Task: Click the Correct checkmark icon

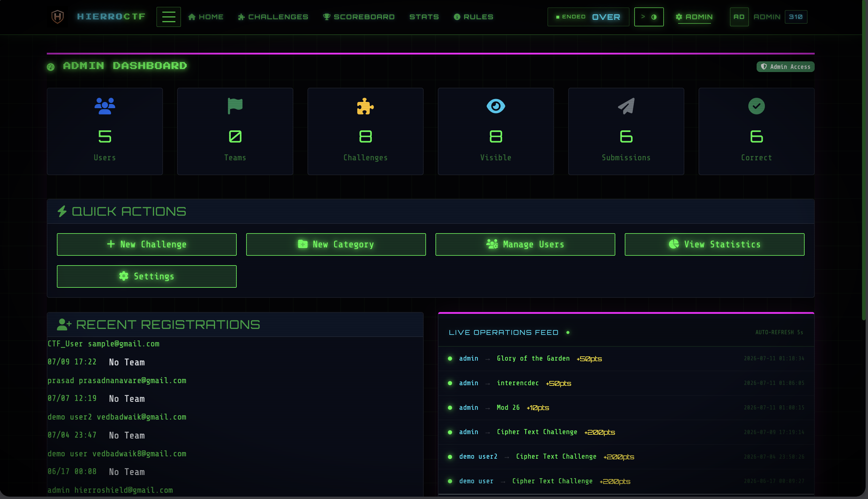Action: [x=756, y=106]
